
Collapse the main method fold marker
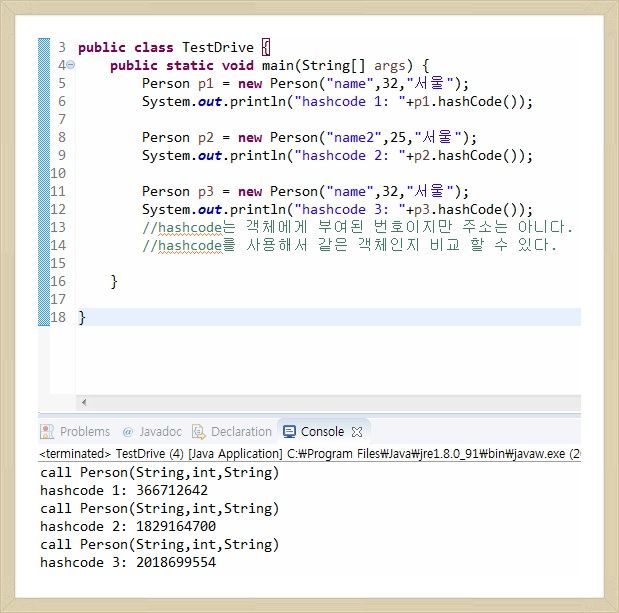click(71, 64)
